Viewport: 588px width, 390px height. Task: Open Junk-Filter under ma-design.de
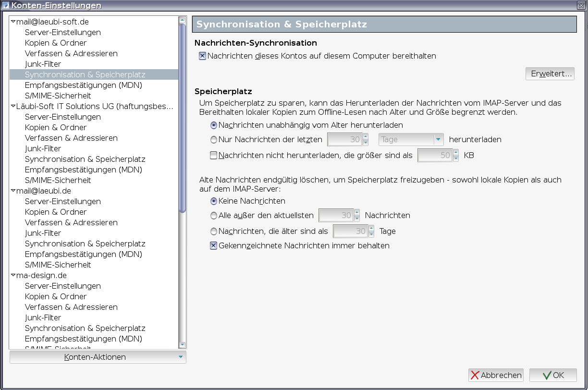click(43, 317)
